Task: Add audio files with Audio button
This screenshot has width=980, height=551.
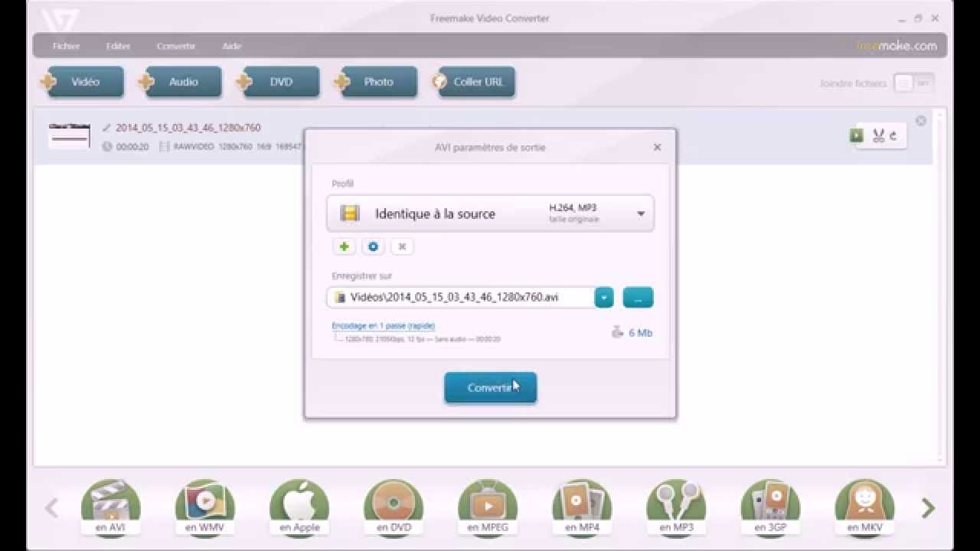Action: (182, 82)
